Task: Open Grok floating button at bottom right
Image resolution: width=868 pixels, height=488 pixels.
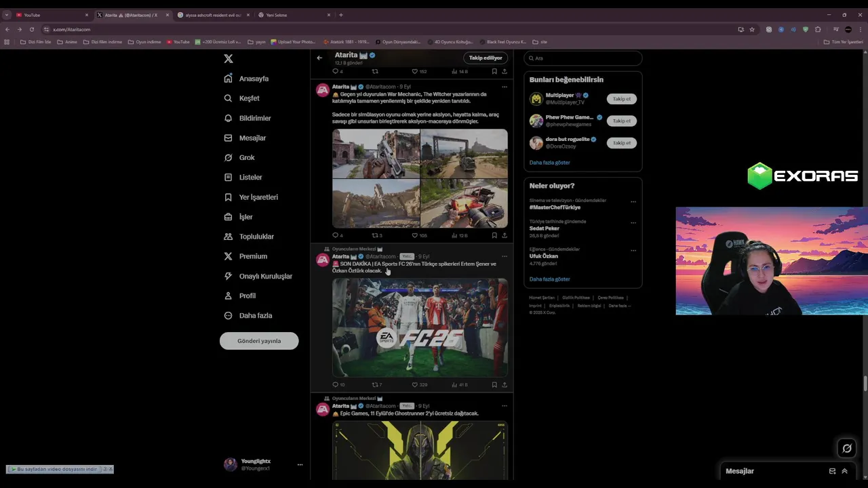Action: [x=847, y=448]
